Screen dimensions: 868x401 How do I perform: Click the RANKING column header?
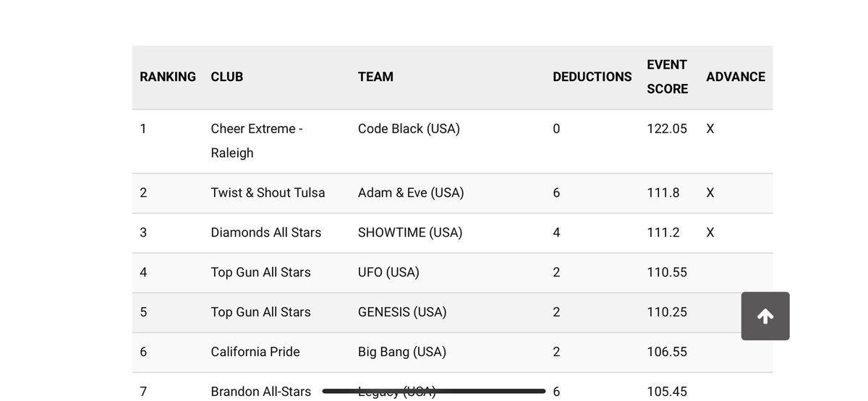click(168, 77)
